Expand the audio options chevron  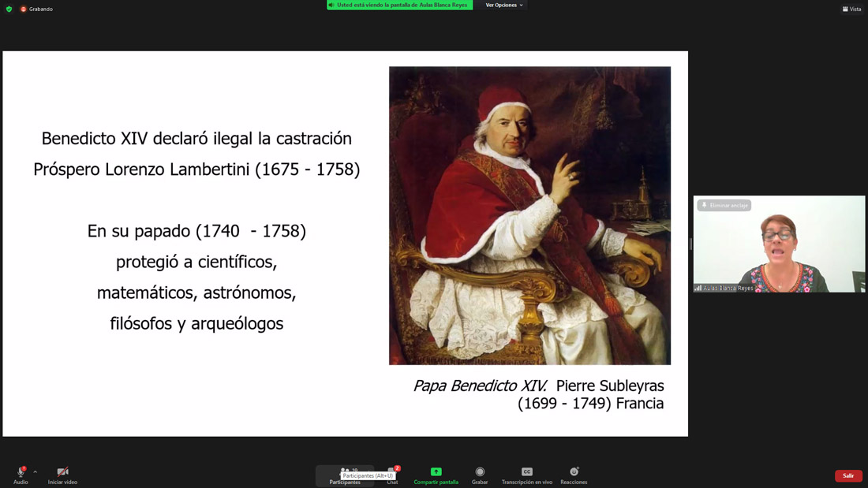pyautogui.click(x=35, y=472)
